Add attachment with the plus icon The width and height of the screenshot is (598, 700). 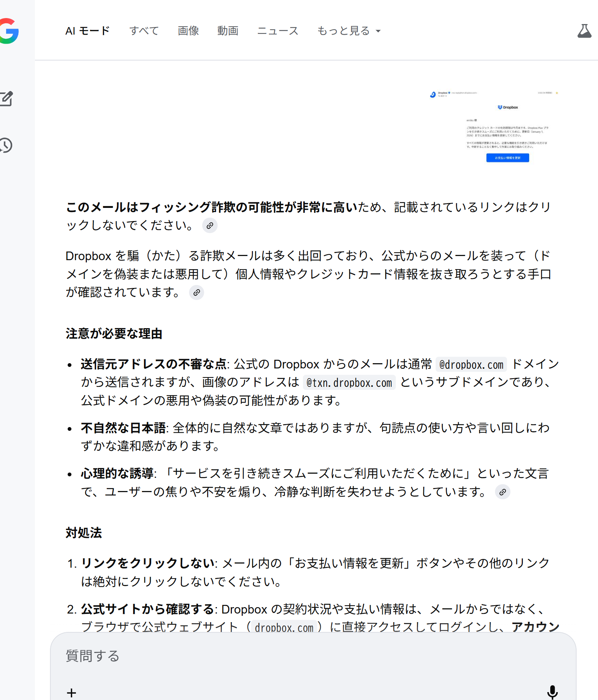pos(71,692)
